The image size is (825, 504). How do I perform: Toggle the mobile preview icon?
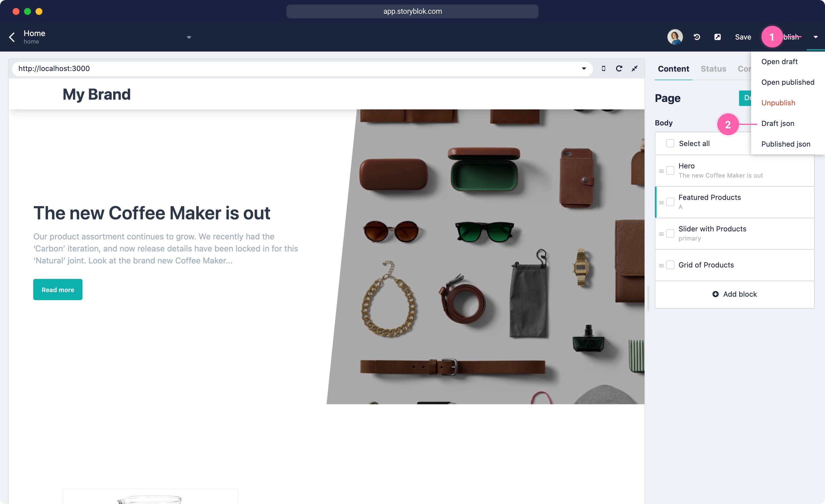point(603,69)
